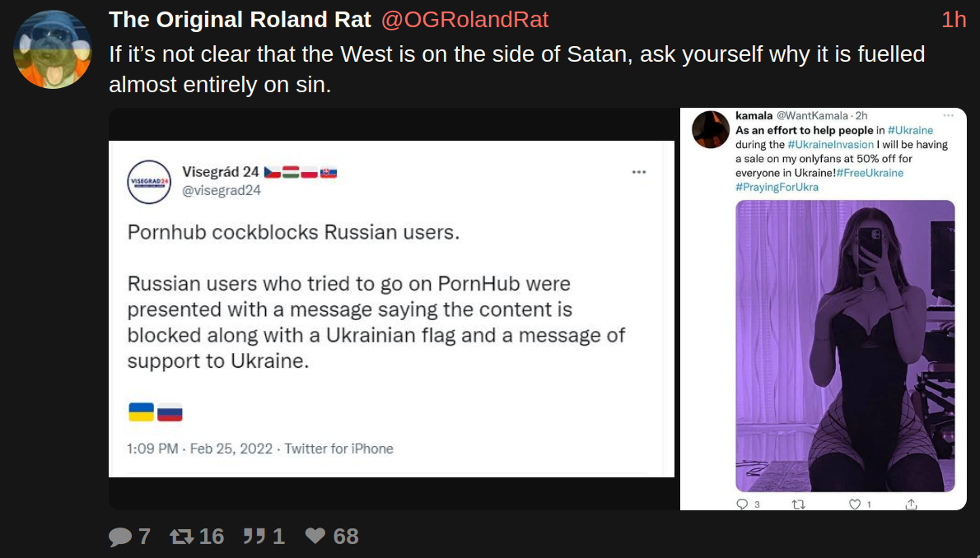
Task: Click share icon under kamala's tweet
Action: pos(911,504)
